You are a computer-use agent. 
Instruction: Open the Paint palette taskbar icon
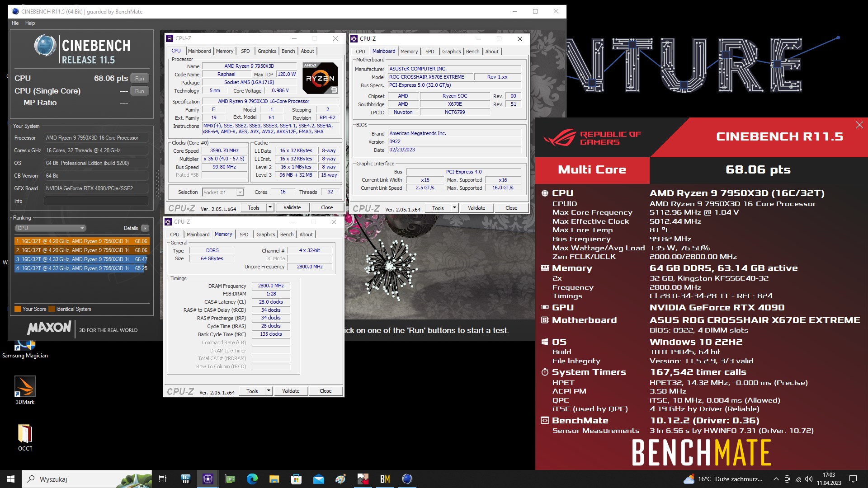pos(341,479)
